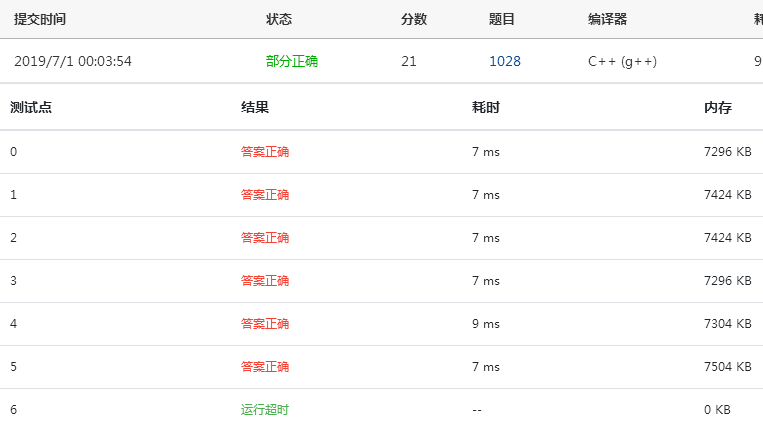Click the C++ (g++) compiler text

click(622, 61)
